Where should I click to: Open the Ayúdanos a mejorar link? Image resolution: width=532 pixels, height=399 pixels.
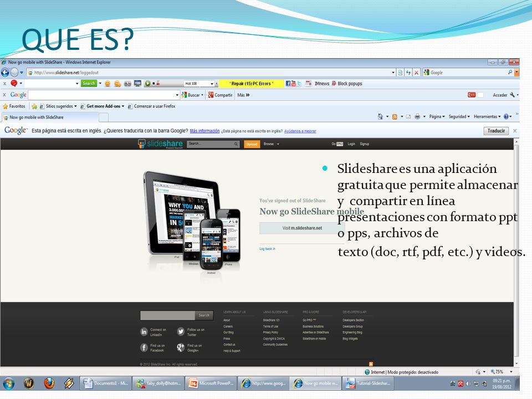tap(300, 131)
